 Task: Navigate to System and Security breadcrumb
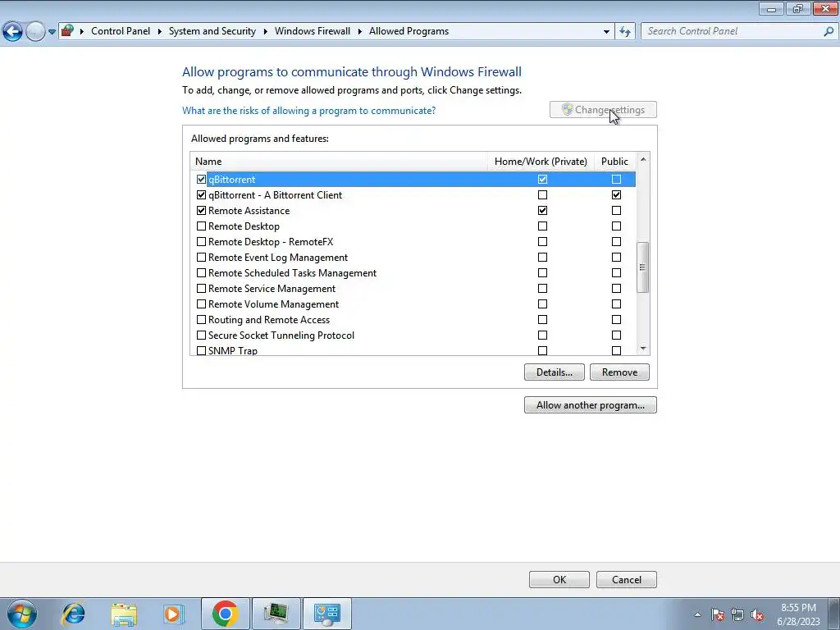click(x=212, y=31)
